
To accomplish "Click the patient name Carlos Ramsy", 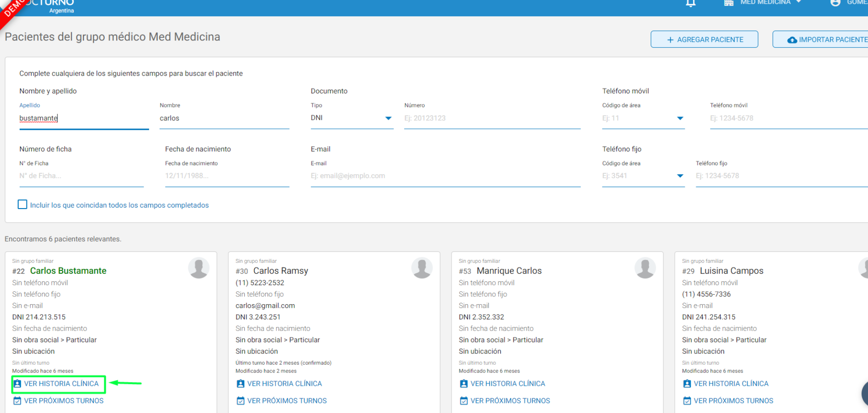I will (281, 270).
